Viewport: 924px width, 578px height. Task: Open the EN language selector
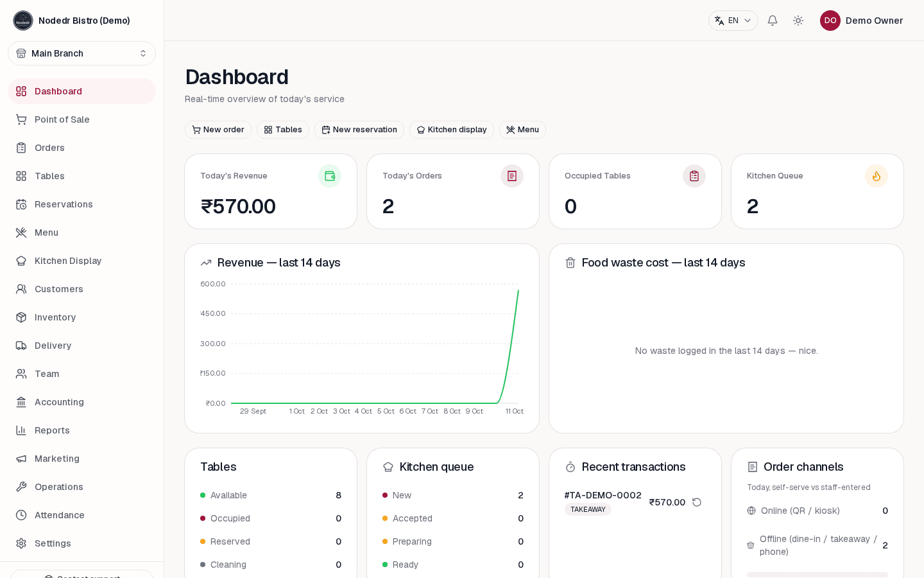[x=733, y=21]
